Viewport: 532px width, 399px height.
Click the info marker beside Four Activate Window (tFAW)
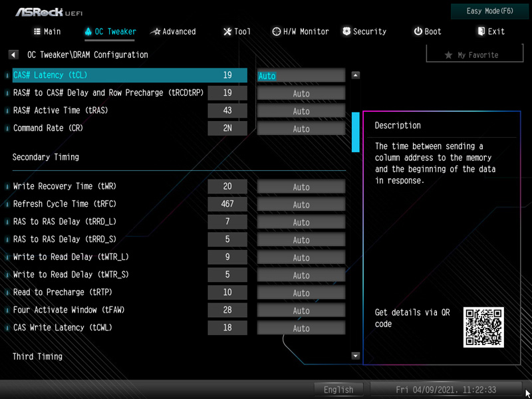(7, 310)
